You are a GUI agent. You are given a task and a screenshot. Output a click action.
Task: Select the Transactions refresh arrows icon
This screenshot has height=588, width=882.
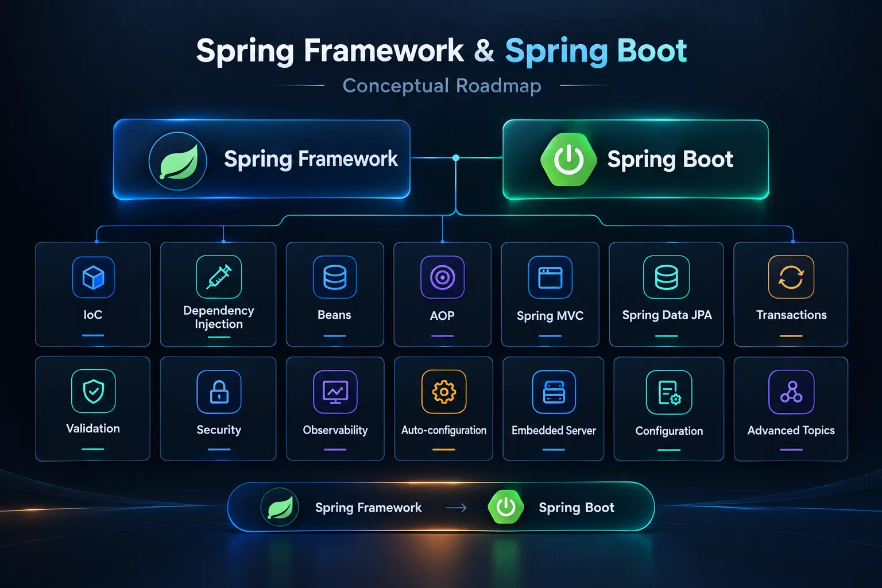[791, 277]
